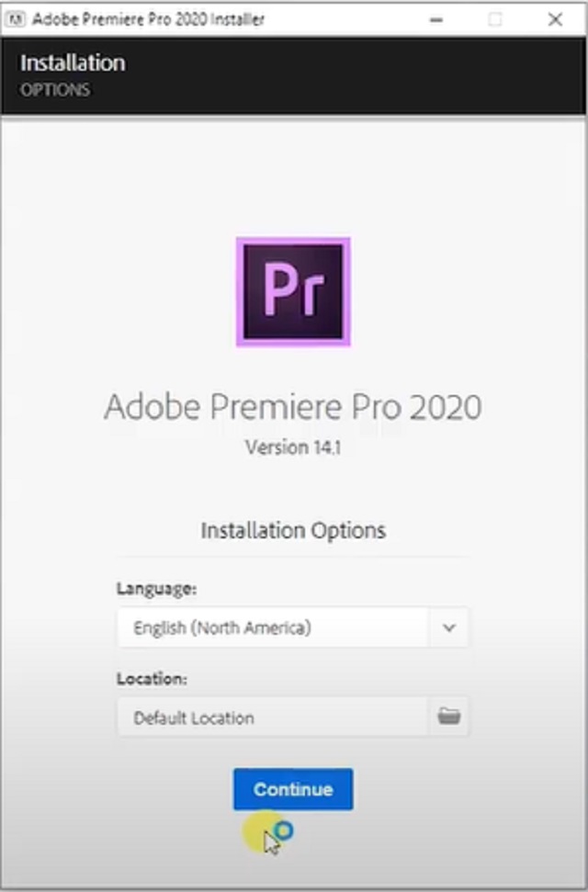Click Continue to proceed with installation
This screenshot has height=892, width=588.
(x=292, y=788)
